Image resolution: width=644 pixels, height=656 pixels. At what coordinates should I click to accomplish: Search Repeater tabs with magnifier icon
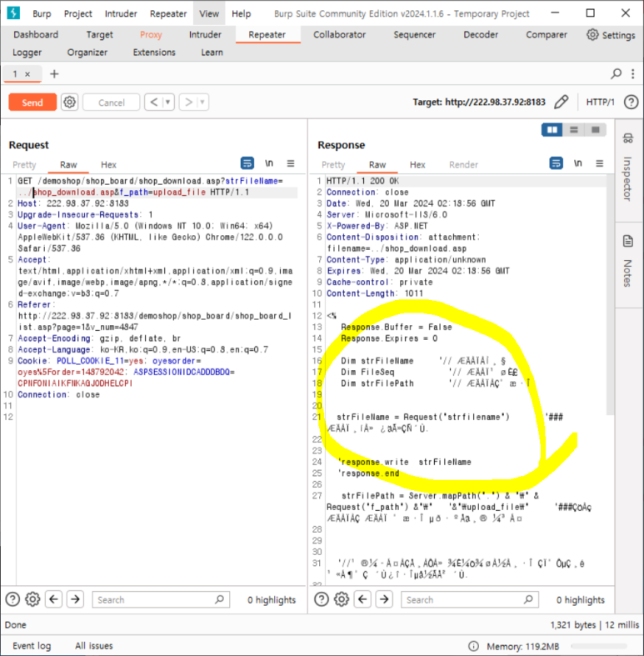pyautogui.click(x=616, y=74)
